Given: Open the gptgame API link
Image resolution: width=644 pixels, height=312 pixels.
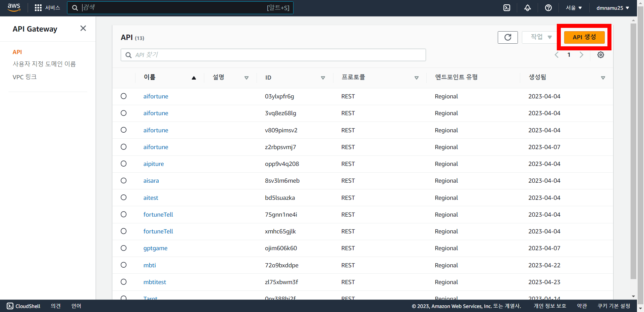Looking at the screenshot, I should (x=155, y=248).
